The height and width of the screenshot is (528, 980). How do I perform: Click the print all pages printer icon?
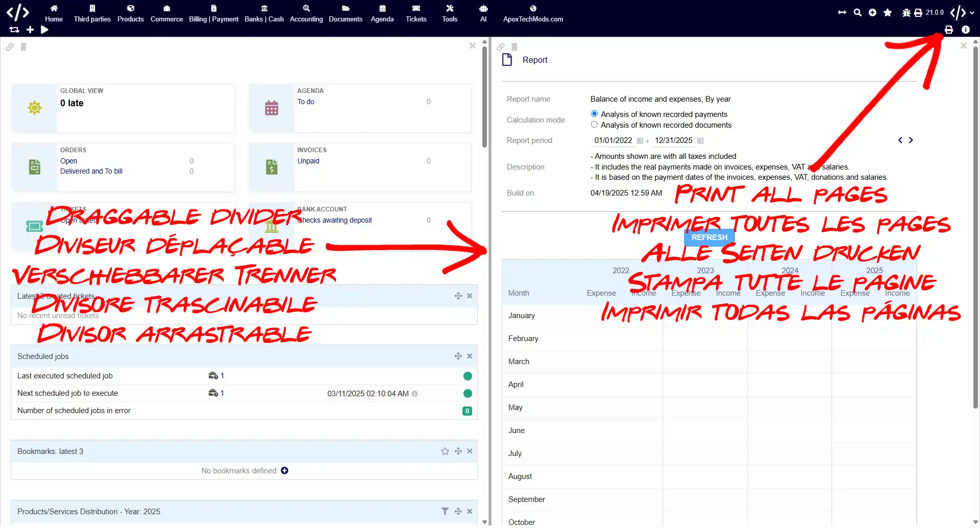(x=949, y=30)
